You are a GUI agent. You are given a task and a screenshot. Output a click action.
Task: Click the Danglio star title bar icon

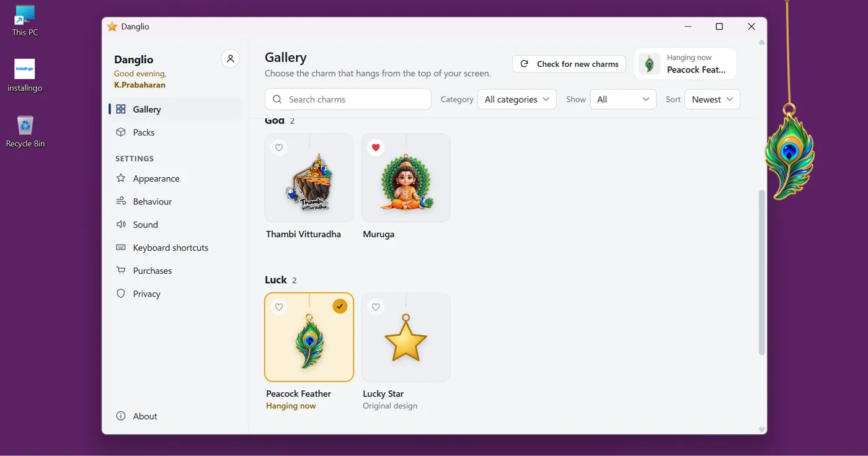click(112, 27)
